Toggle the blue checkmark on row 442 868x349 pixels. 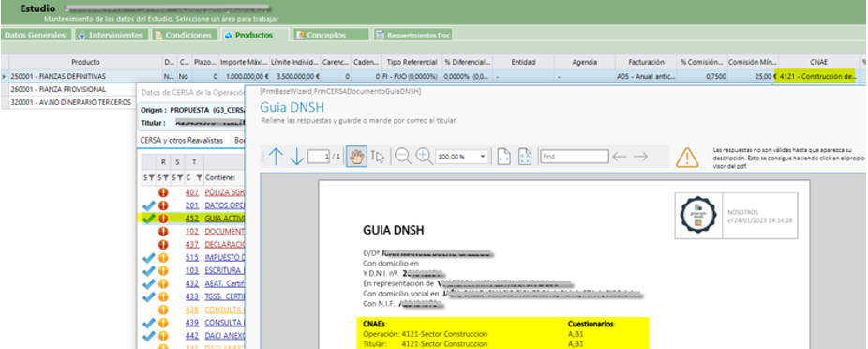148,335
